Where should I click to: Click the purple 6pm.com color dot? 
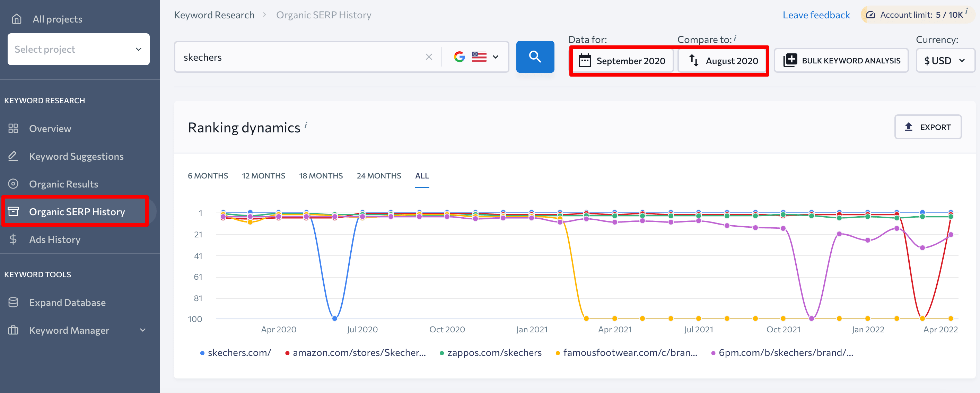tap(713, 353)
